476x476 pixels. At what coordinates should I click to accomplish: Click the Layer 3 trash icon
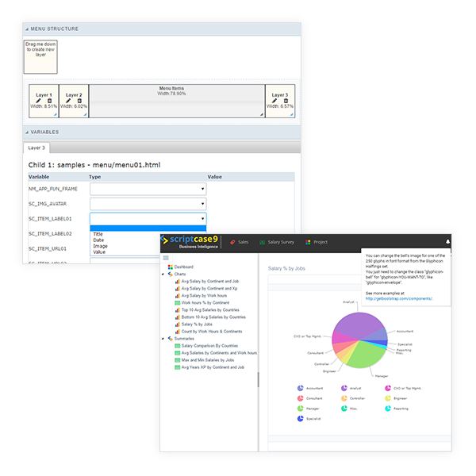pos(284,100)
